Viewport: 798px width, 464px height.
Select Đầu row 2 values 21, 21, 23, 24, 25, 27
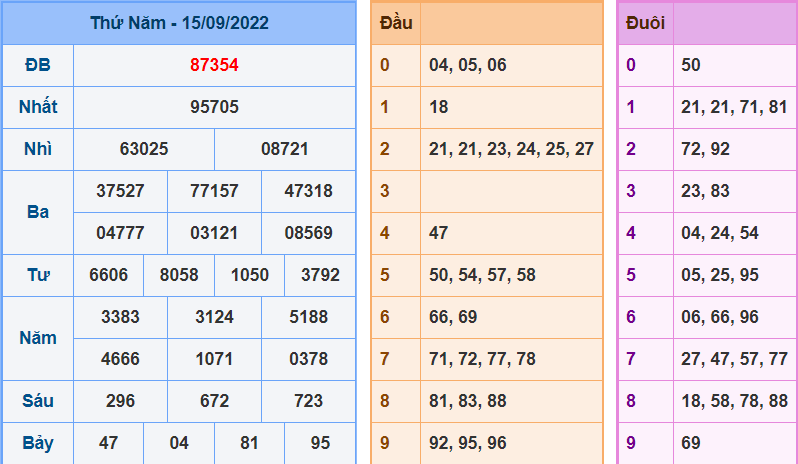(x=511, y=149)
